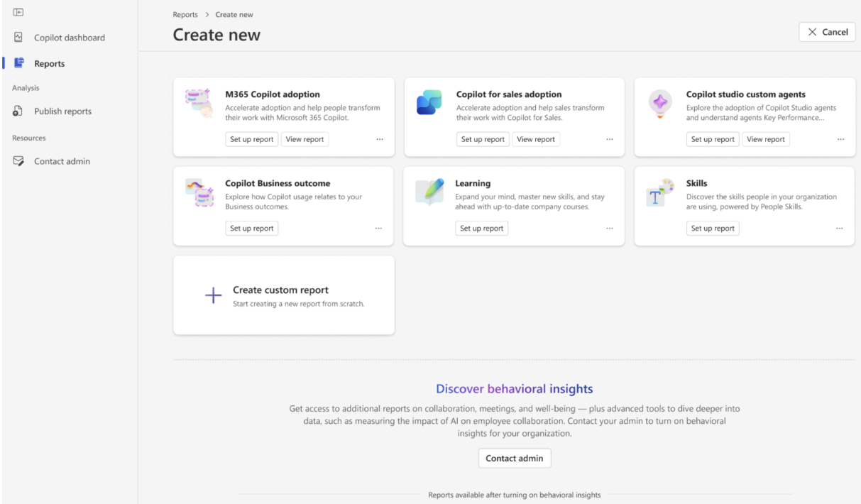Click the M365 Copilot adoption title
Viewport: 861px width, 504px height.
click(273, 94)
